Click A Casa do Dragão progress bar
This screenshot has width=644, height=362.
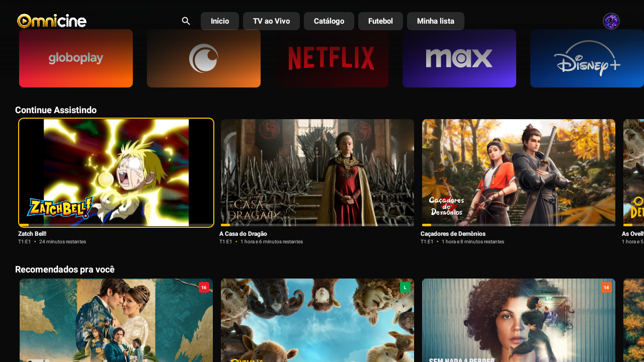click(x=317, y=225)
